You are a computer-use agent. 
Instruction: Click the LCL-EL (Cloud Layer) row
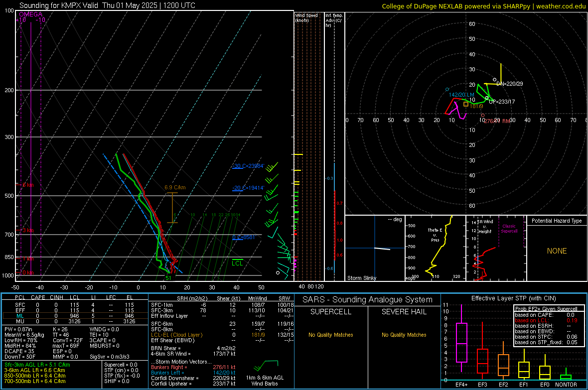point(222,335)
